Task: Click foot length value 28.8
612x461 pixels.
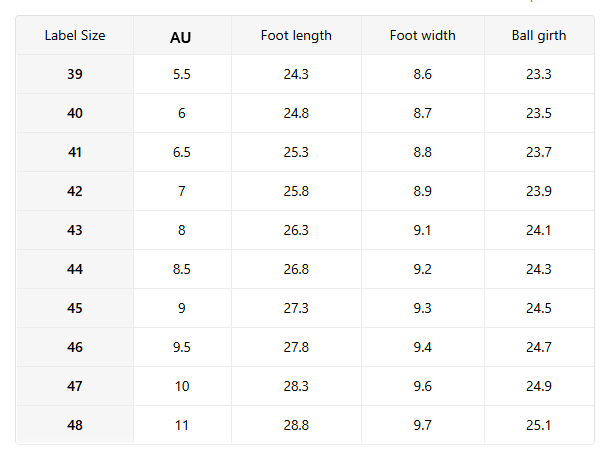Action: [296, 425]
